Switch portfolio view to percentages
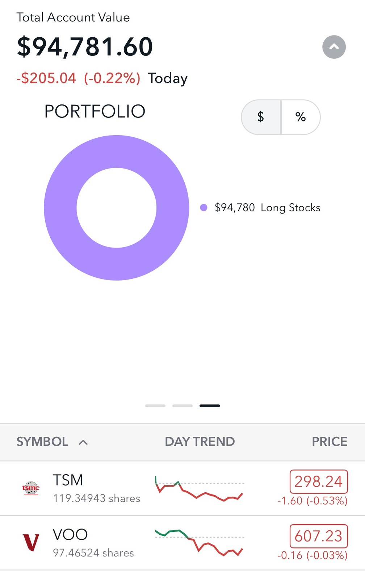Screen dimensions: 365x588 301,117
